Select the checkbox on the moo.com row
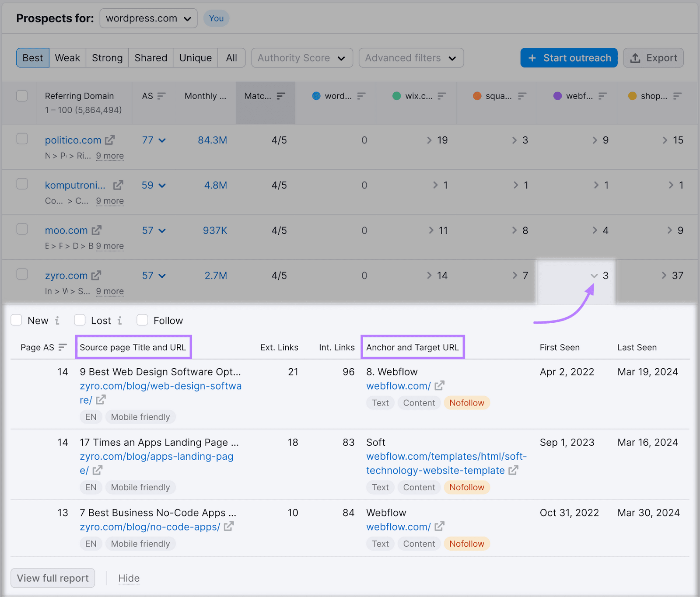This screenshot has height=597, width=700. tap(22, 229)
